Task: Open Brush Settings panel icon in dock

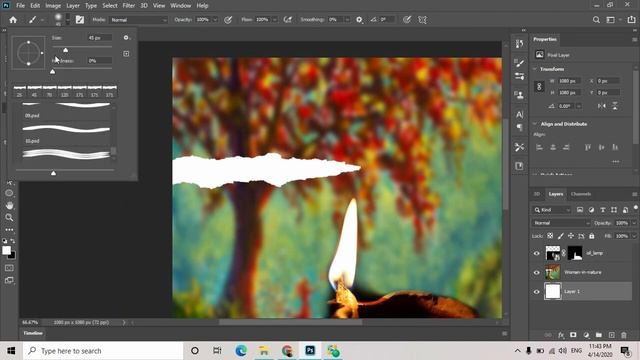Action: 519,63
